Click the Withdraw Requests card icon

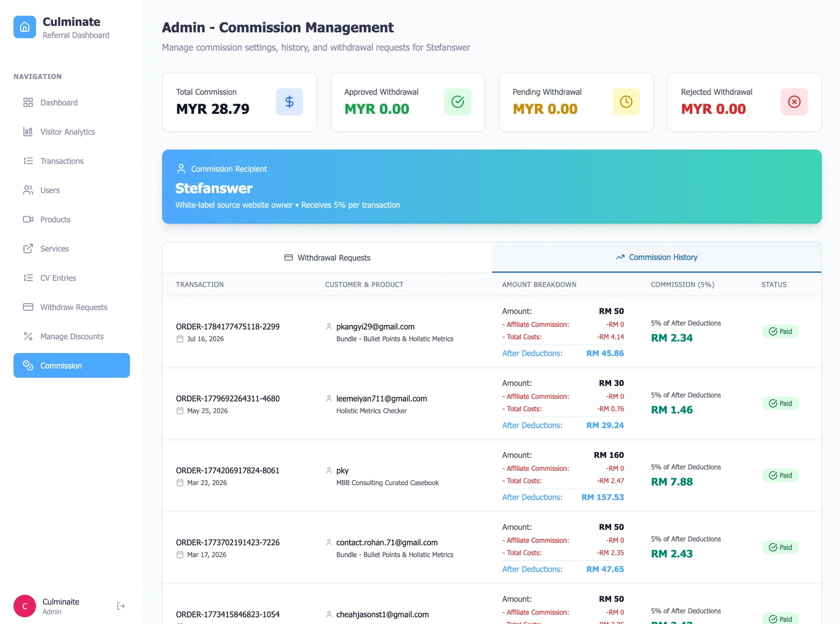[28, 307]
